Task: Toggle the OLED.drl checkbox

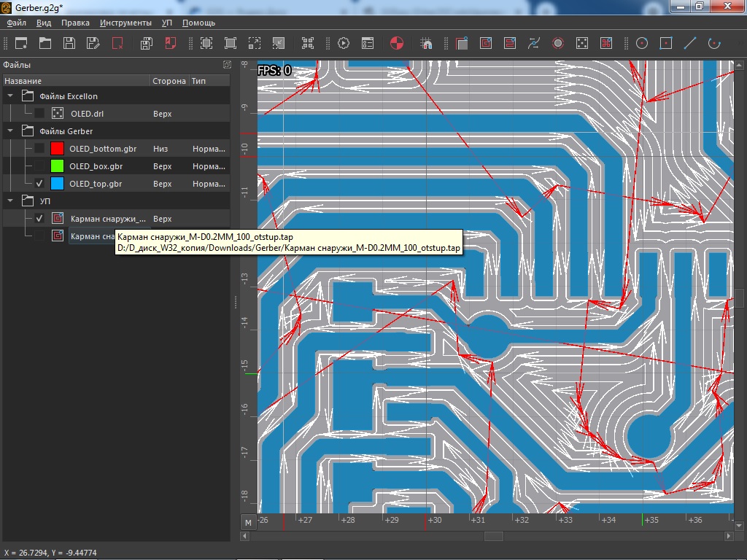Action: [39, 114]
